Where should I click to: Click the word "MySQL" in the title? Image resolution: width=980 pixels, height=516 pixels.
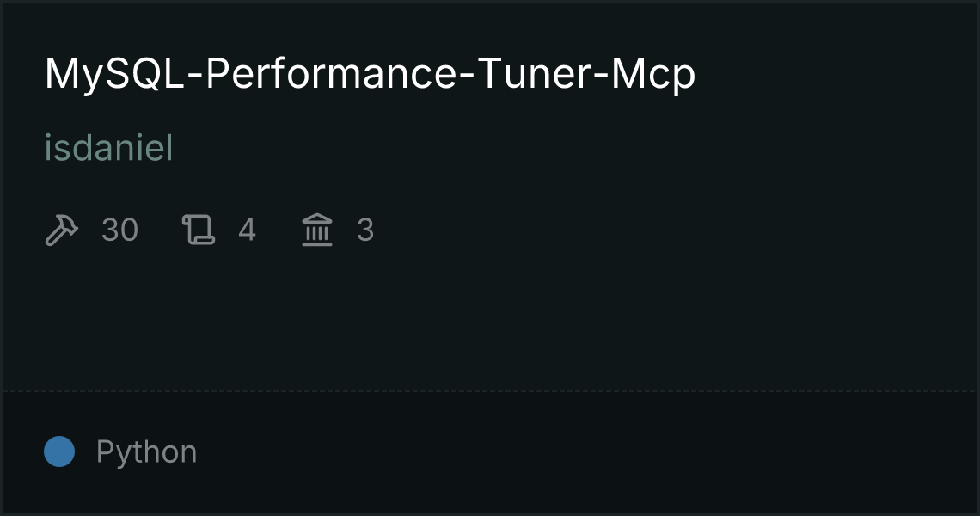coord(113,76)
